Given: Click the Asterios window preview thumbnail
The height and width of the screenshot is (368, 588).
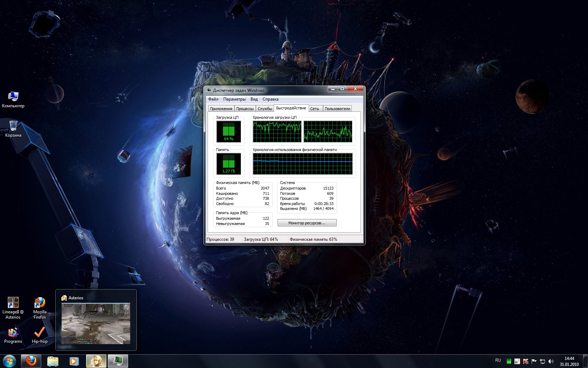Looking at the screenshot, I should 96,323.
